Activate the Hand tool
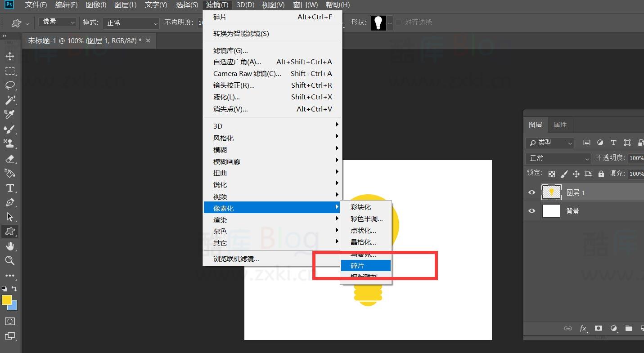This screenshot has width=644, height=353. click(x=10, y=246)
